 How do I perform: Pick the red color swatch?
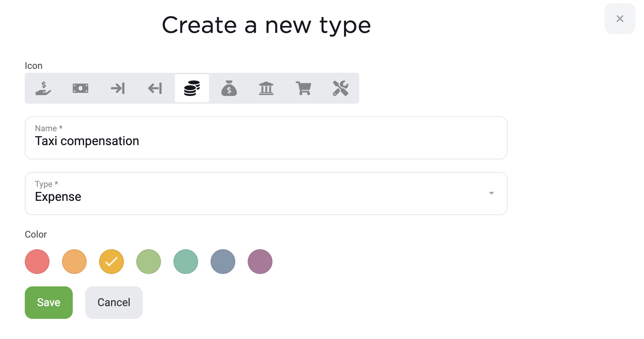(x=37, y=262)
